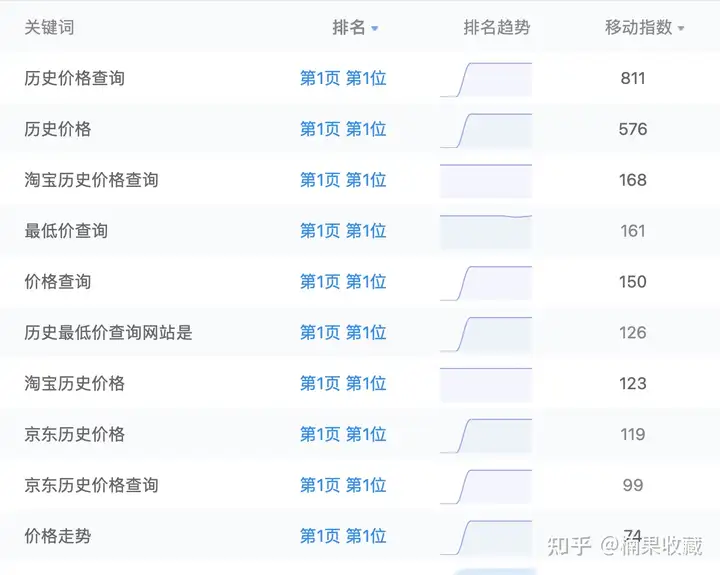720x575 pixels.
Task: View trend chart for 价格查询 row
Action: 486,283
